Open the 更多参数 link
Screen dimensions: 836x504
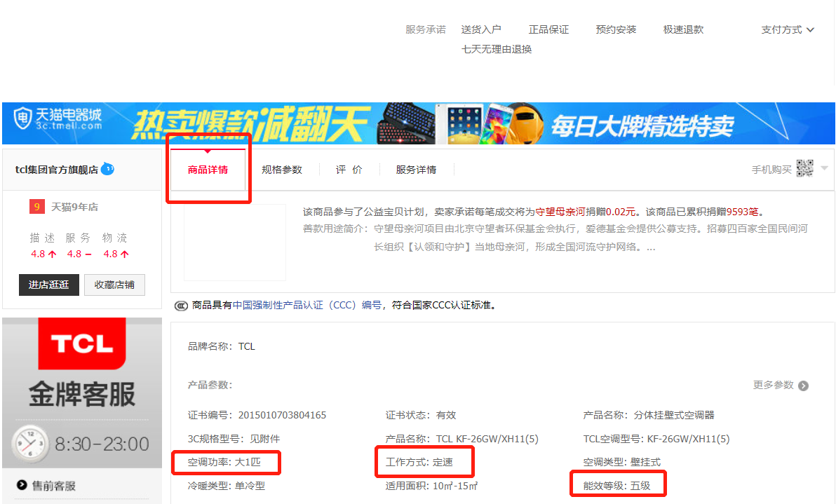[773, 385]
